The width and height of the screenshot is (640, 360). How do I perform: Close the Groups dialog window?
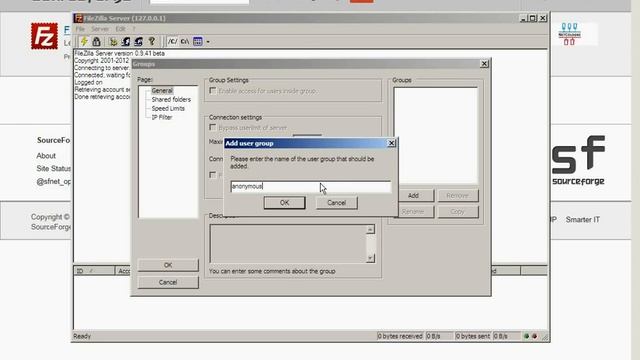[x=484, y=64]
